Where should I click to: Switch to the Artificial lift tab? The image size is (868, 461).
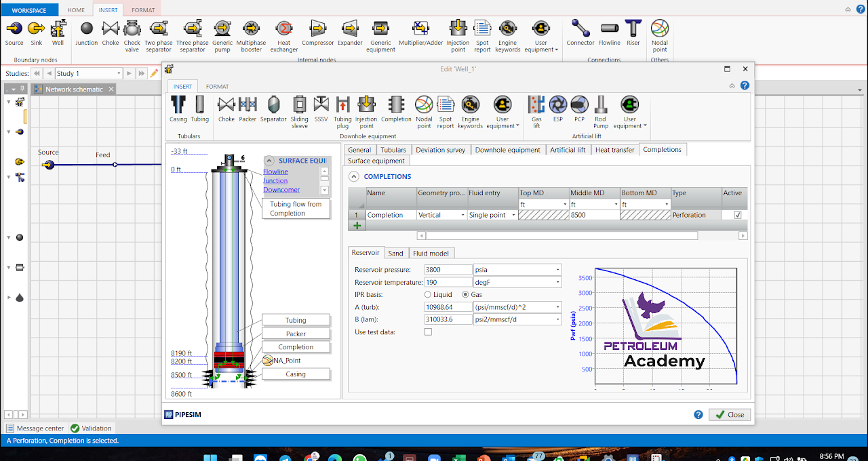point(568,150)
